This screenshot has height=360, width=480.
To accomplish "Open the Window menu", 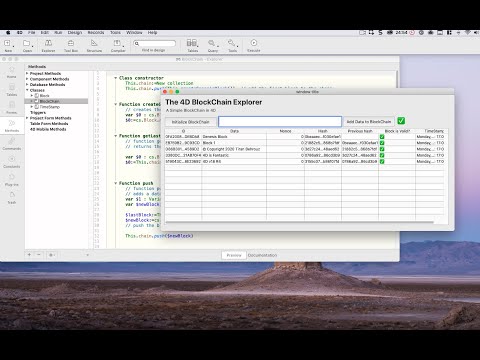I will [134, 33].
